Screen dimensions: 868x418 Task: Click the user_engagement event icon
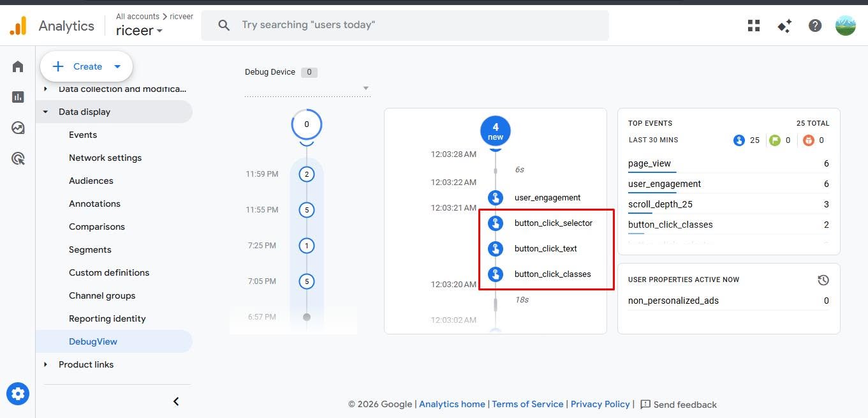(496, 197)
